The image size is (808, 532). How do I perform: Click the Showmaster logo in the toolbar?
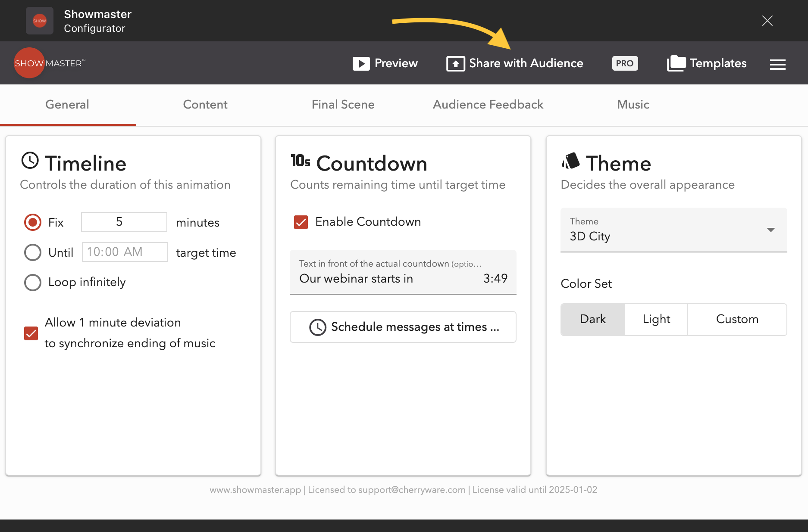tap(29, 63)
